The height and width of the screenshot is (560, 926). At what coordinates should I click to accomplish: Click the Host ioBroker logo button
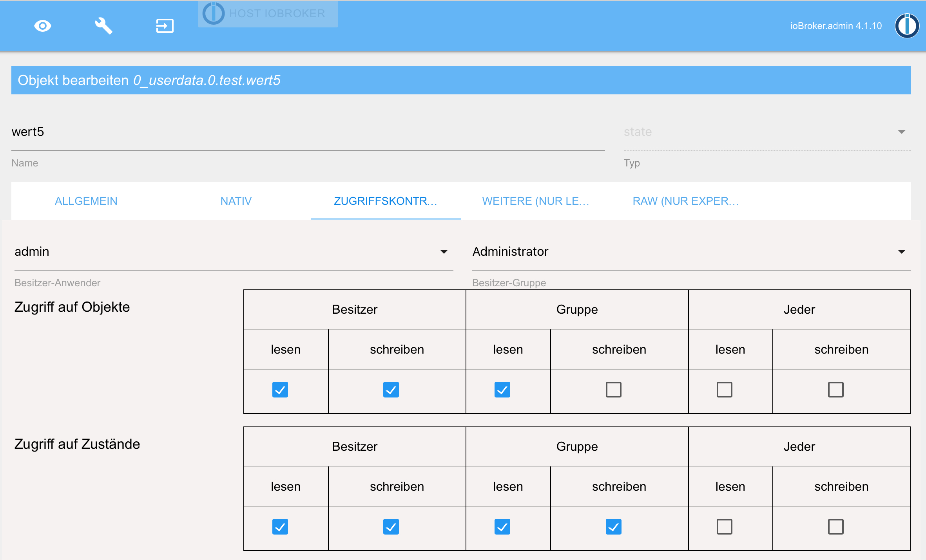point(268,13)
